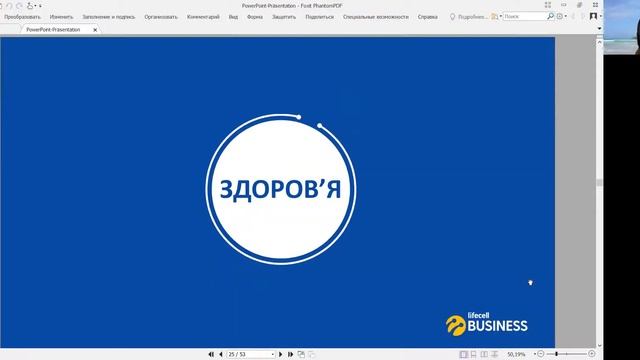Click the Подробнее tell-me lightbulb field
The image size is (640, 360).
[468, 17]
